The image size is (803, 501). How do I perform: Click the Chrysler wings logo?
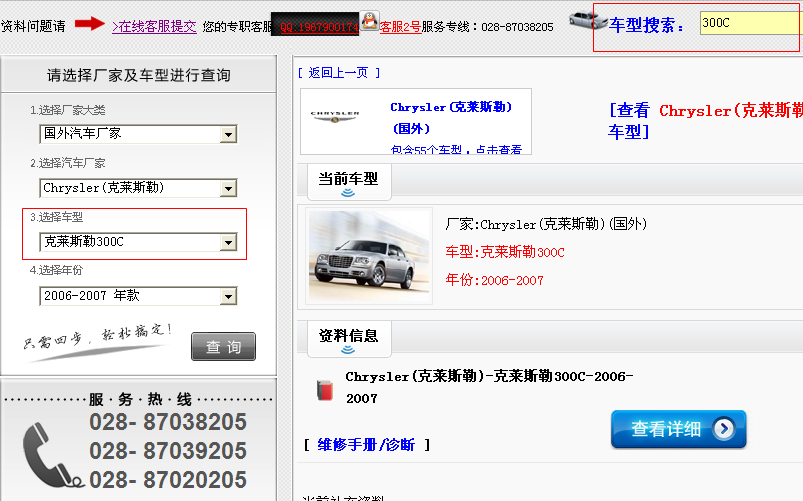pyautogui.click(x=335, y=117)
